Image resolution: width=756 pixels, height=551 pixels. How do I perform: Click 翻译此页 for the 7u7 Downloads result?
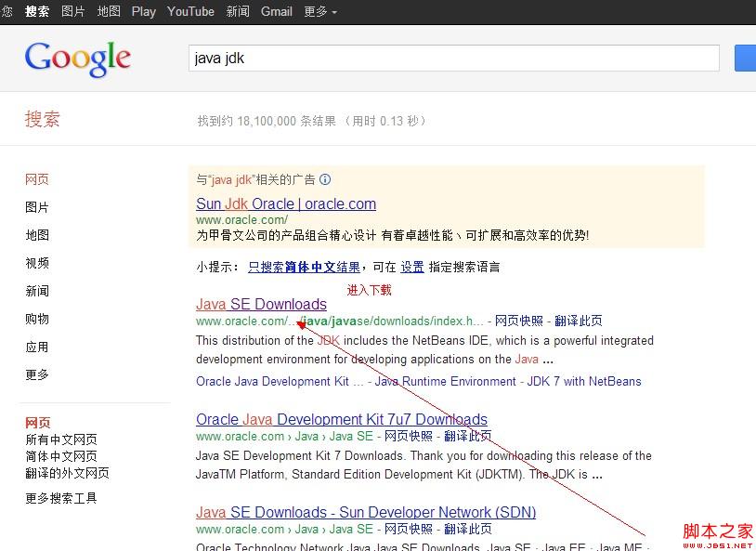[468, 436]
